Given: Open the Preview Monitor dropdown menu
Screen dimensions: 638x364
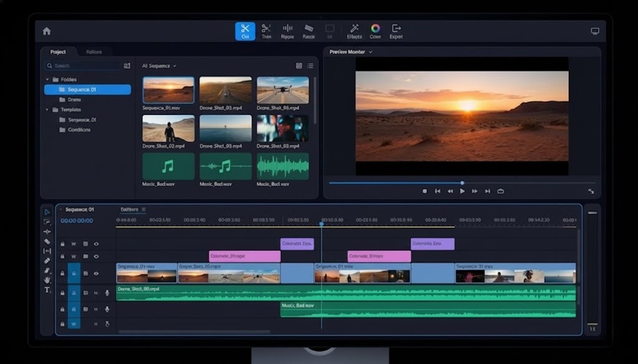Looking at the screenshot, I should (371, 52).
